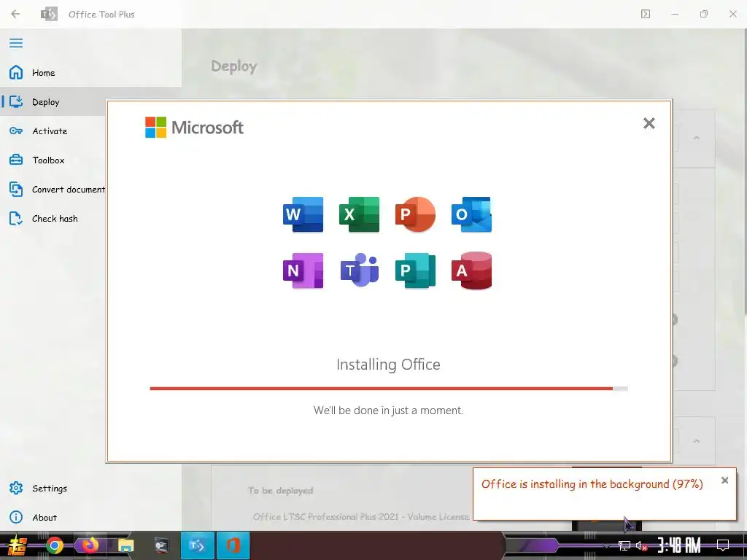The width and height of the screenshot is (747, 560).
Task: Close the Installing Office dialog
Action: 649,123
